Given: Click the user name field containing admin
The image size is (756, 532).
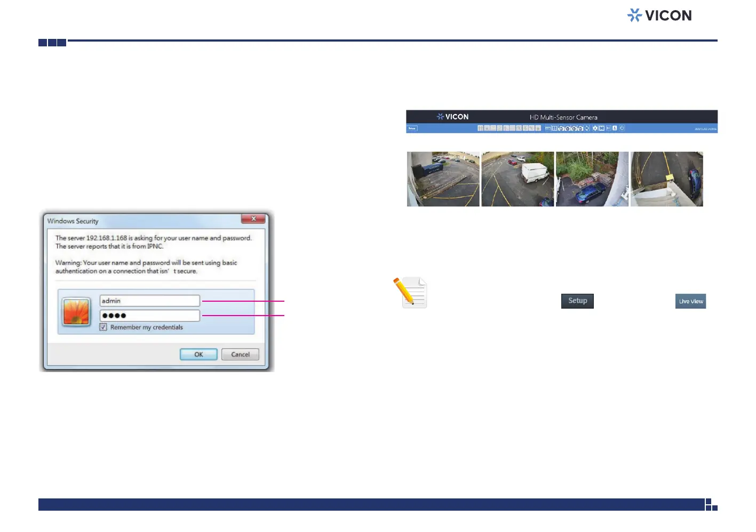Looking at the screenshot, I should [149, 301].
